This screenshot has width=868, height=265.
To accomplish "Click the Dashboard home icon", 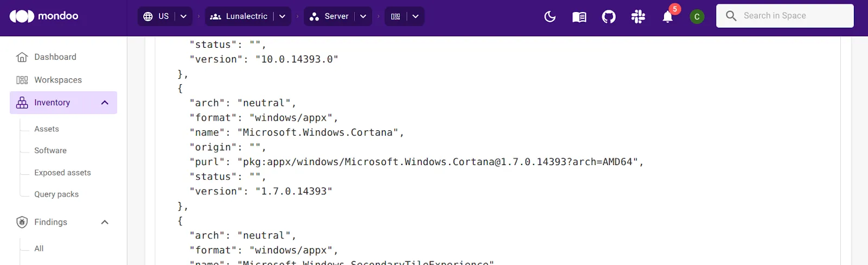I will [x=22, y=57].
